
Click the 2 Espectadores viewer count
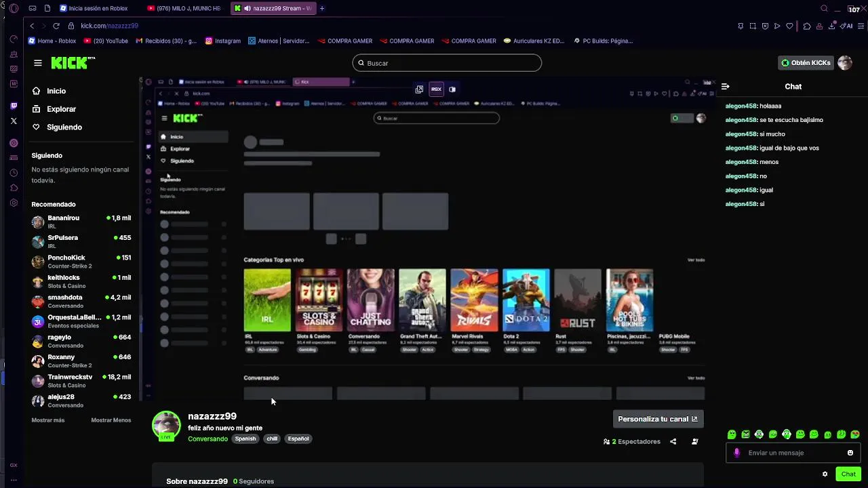click(631, 441)
